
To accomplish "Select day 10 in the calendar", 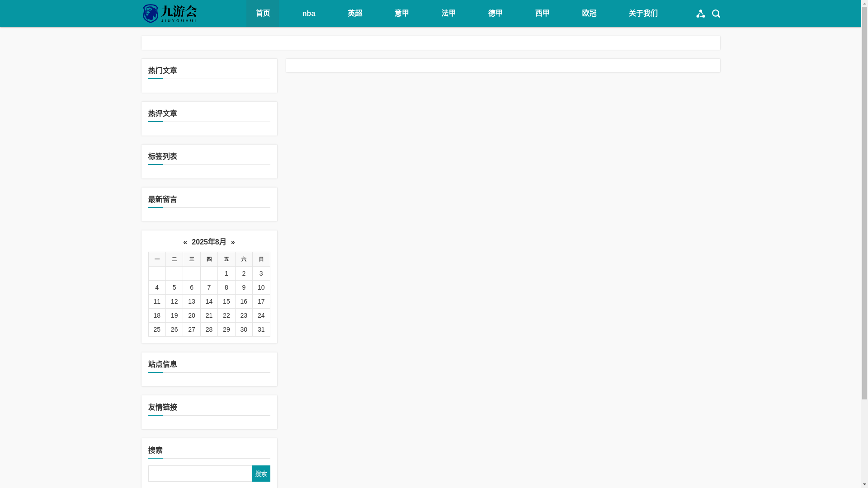I will coord(261,287).
